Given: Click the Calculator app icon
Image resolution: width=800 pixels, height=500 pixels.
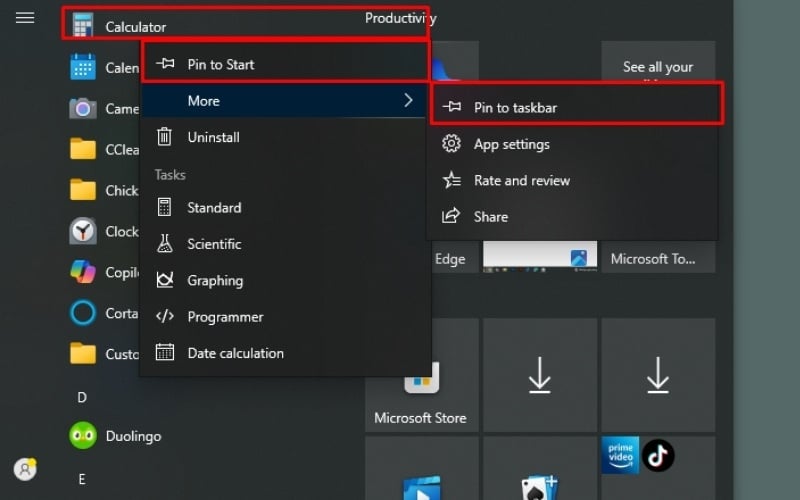Looking at the screenshot, I should [x=83, y=26].
